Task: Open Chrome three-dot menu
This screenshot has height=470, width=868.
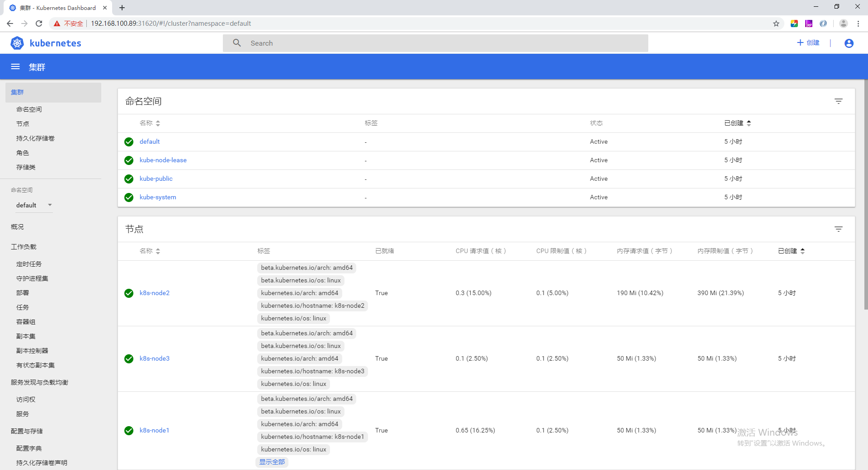Action: click(x=858, y=23)
